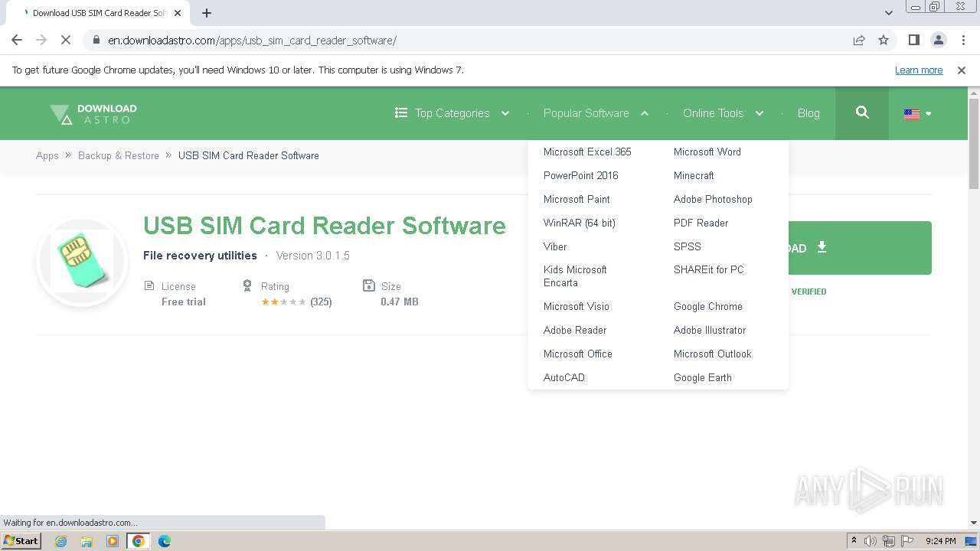980x551 pixels.
Task: Select Adobe Illustrator entry
Action: (710, 330)
